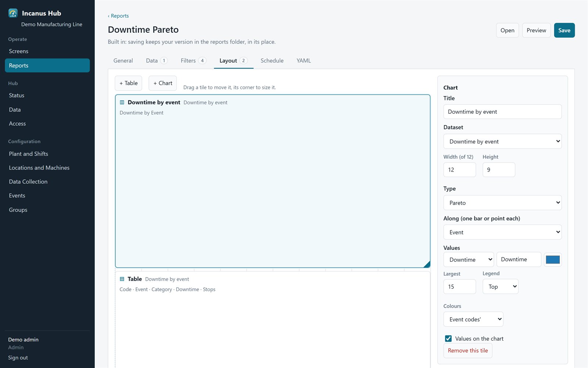Viewport: 588px width, 368px height.
Task: Switch to the Schedule tab
Action: coord(272,61)
